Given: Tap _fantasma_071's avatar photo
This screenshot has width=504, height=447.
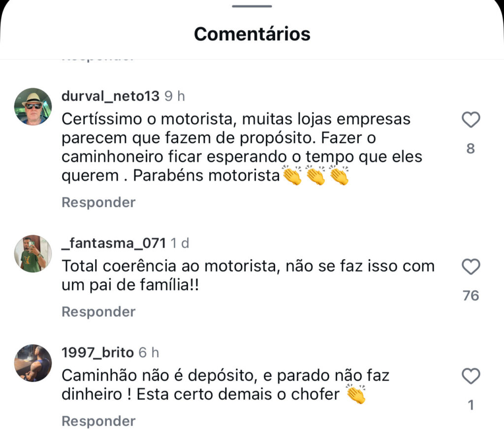Looking at the screenshot, I should pos(33,253).
